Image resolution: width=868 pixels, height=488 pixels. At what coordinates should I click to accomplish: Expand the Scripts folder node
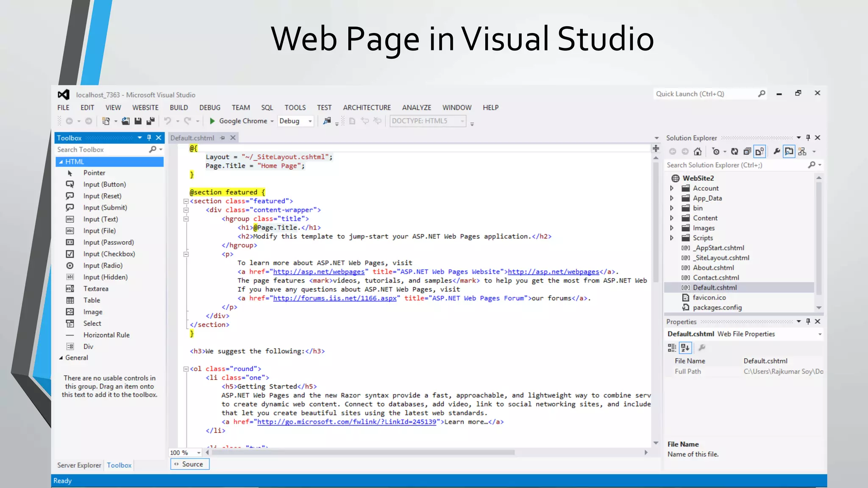pos(672,238)
